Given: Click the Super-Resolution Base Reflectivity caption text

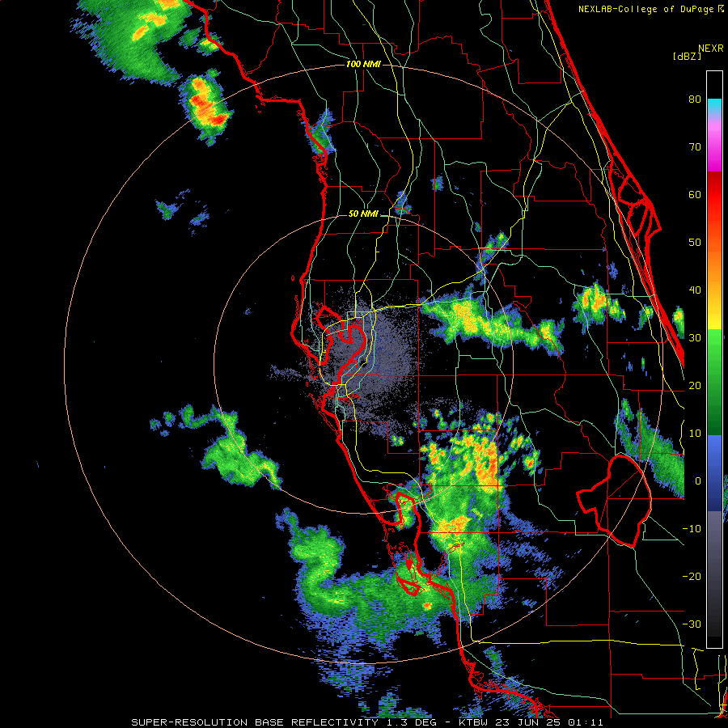Looking at the screenshot, I should click(x=255, y=722).
